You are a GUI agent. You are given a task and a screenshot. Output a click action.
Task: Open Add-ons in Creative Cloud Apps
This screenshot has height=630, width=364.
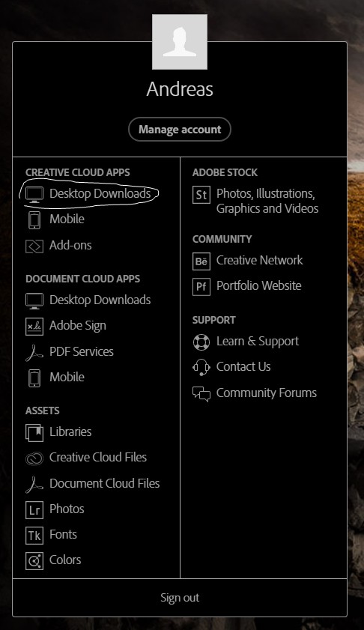58,246
